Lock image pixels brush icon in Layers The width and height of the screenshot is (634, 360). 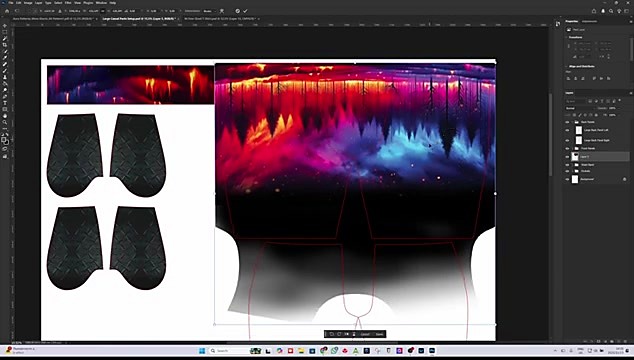[x=580, y=115]
